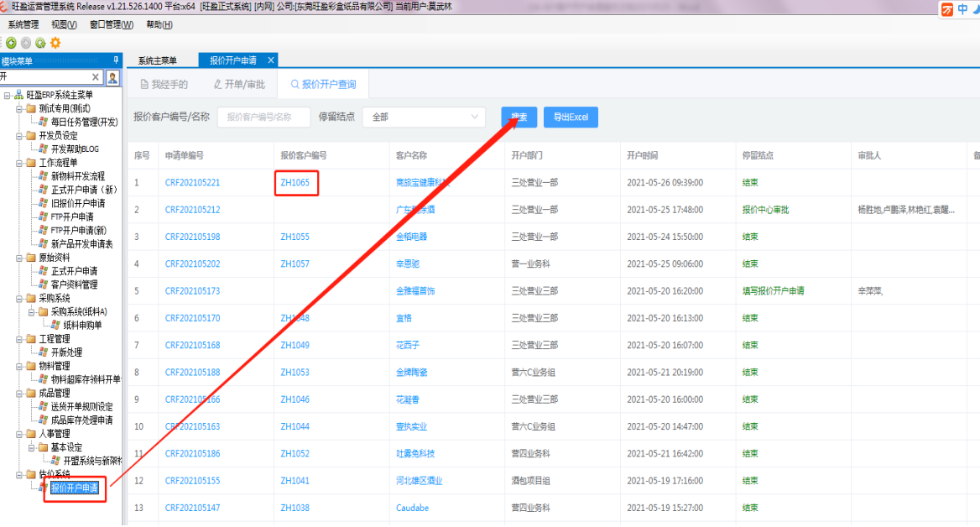Screen dimensions: 980x527
Task: Open the orange settings gear icon
Action: coord(55,43)
